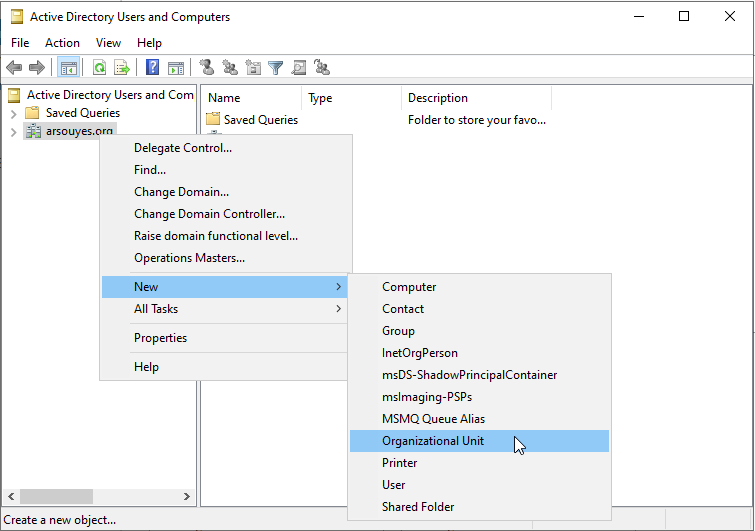Minimize the Active Directory window

(639, 16)
